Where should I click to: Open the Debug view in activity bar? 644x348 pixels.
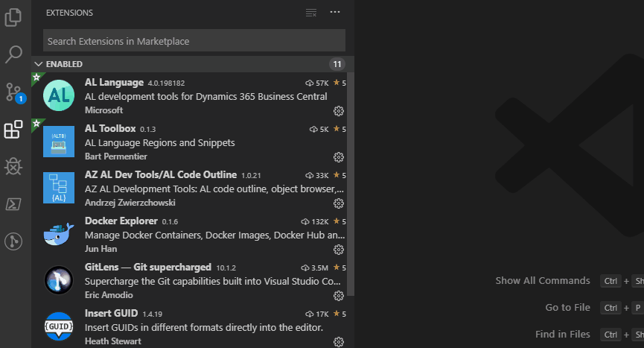click(13, 166)
